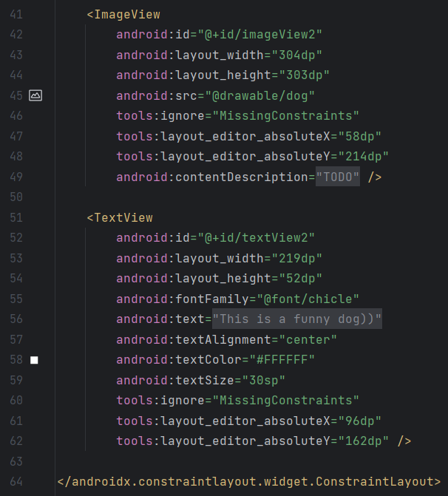This screenshot has height=496, width=448.
Task: Click the "162dp" absoluteY value
Action: (x=363, y=441)
